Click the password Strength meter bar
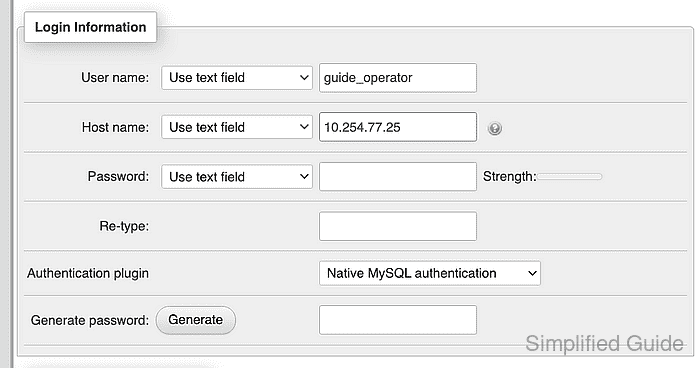 tap(570, 177)
